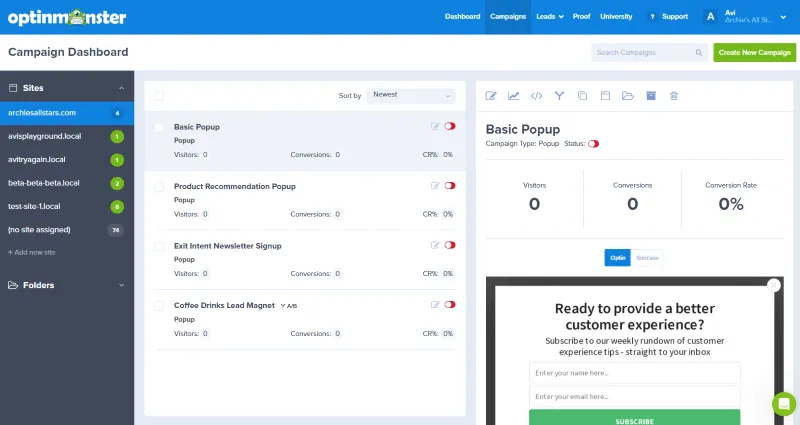The image size is (800, 425).
Task: Select avitryagain.local site
Action: pos(67,160)
